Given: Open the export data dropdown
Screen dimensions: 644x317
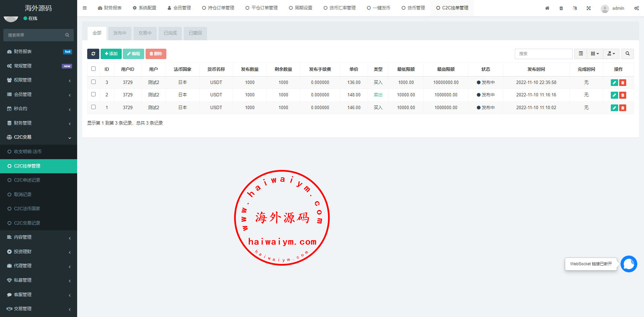Looking at the screenshot, I should click(x=611, y=54).
